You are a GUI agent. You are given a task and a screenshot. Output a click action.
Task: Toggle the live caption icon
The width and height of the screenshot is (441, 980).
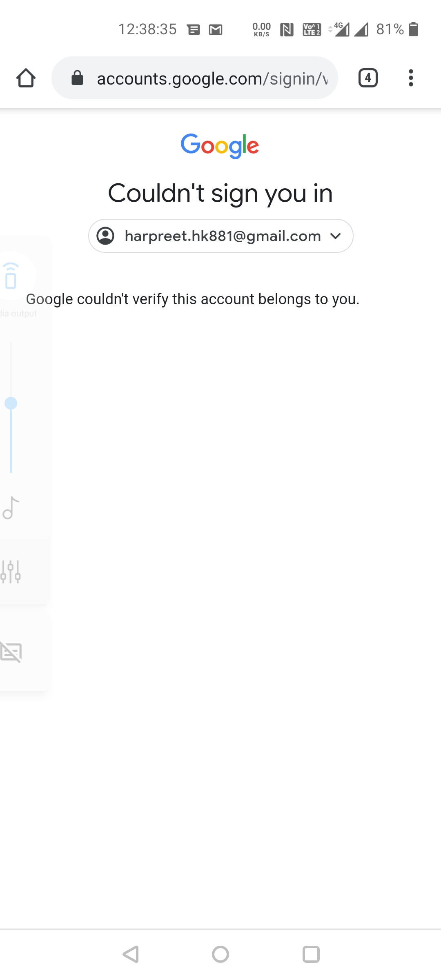11,652
